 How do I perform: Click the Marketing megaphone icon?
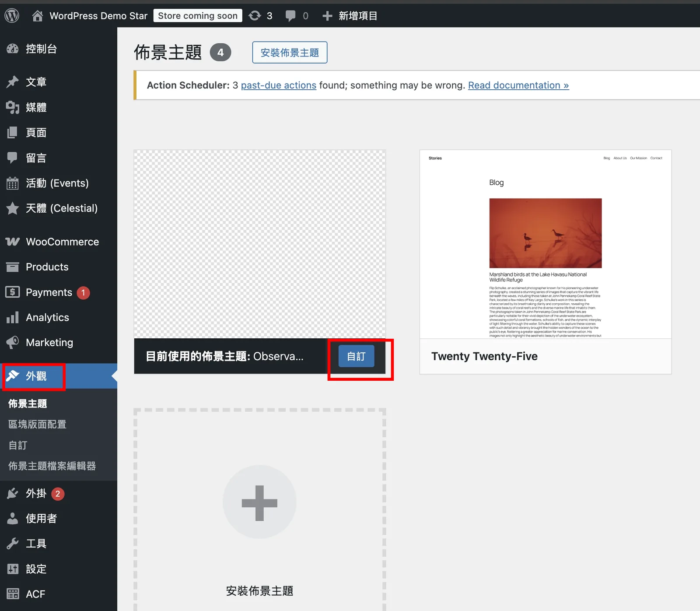[x=13, y=342]
